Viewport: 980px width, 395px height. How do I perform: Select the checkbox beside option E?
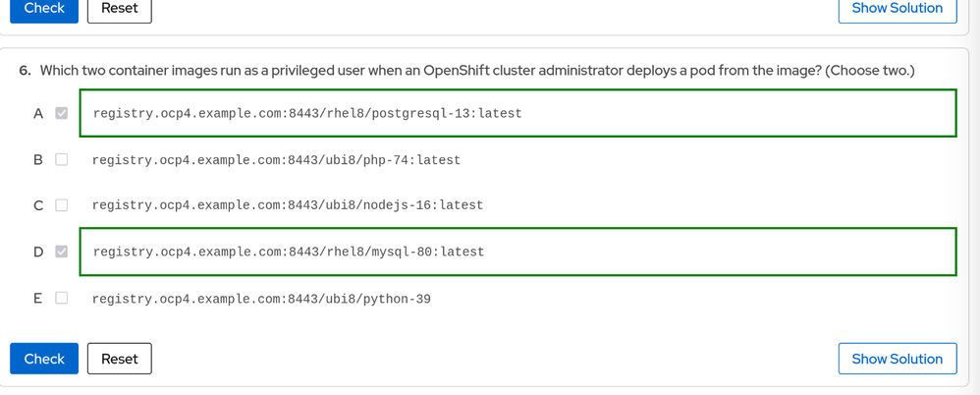(x=62, y=298)
